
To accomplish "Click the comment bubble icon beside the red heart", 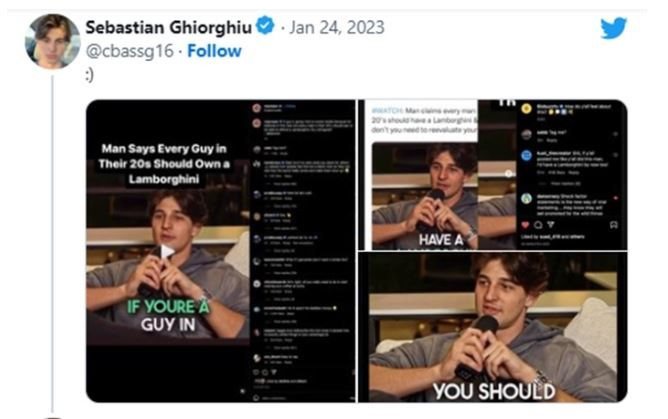I will pos(538,224).
